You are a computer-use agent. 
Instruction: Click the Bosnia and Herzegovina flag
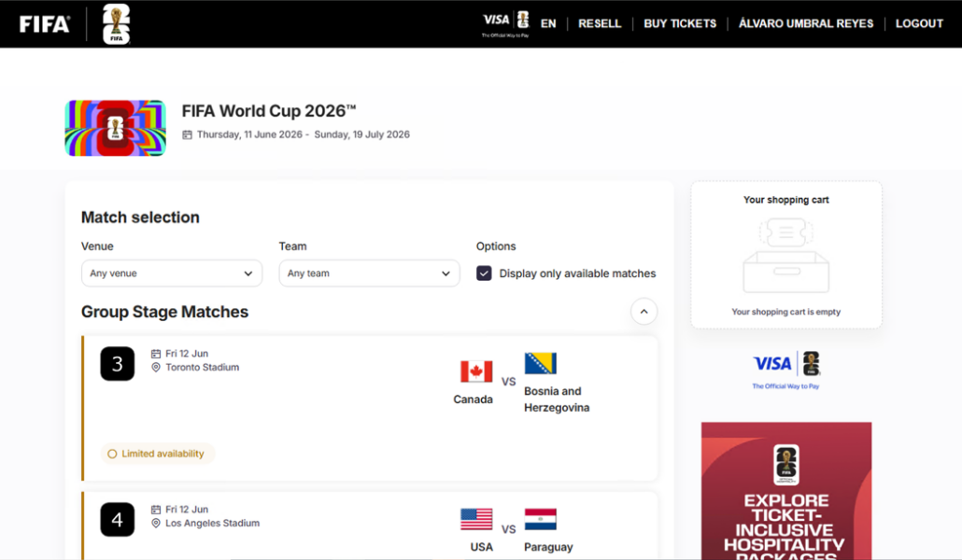(540, 363)
